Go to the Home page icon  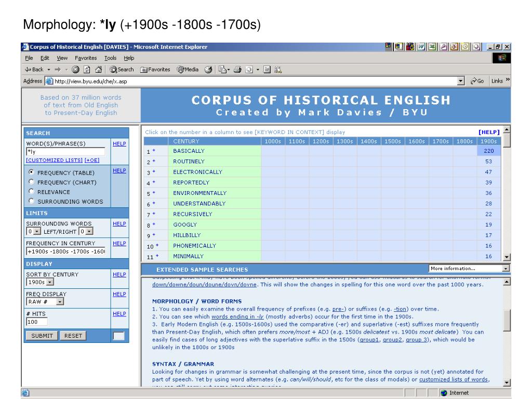(98, 70)
